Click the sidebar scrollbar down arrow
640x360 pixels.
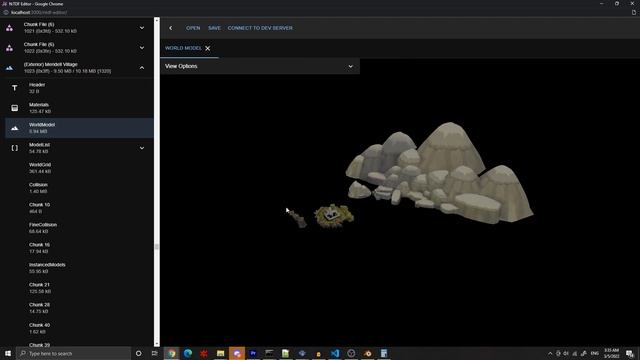[x=157, y=344]
